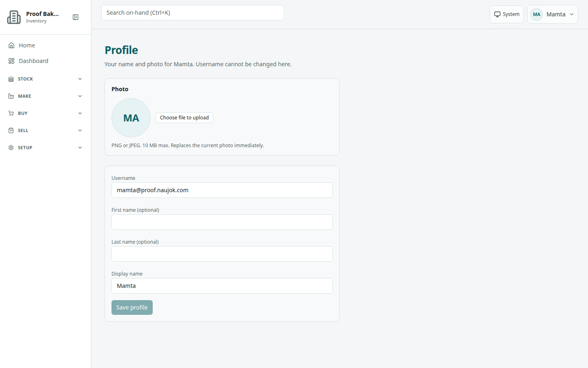Image resolution: width=588 pixels, height=368 pixels.
Task: Expand the Make section chevron
Action: 80,96
